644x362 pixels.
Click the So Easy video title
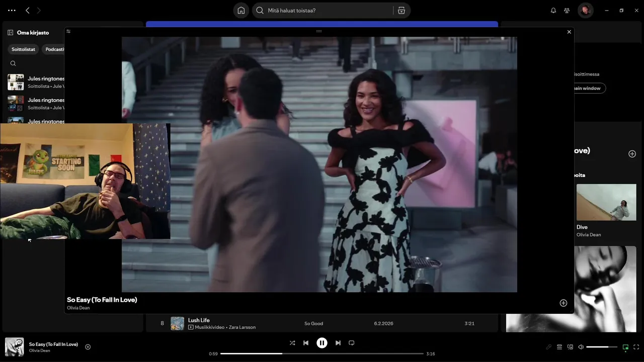tap(102, 300)
